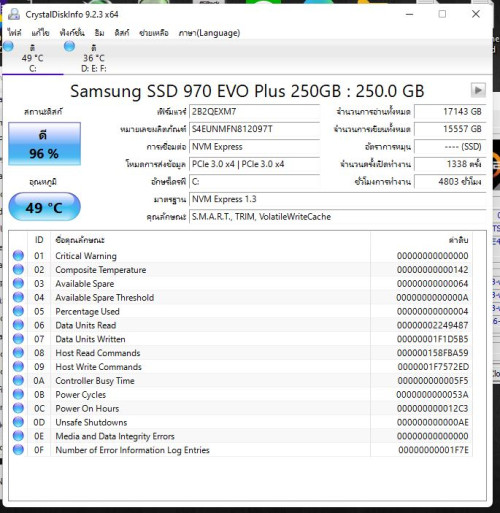Click raw value 0000001F7572ED
This screenshot has height=513, width=500.
click(433, 367)
